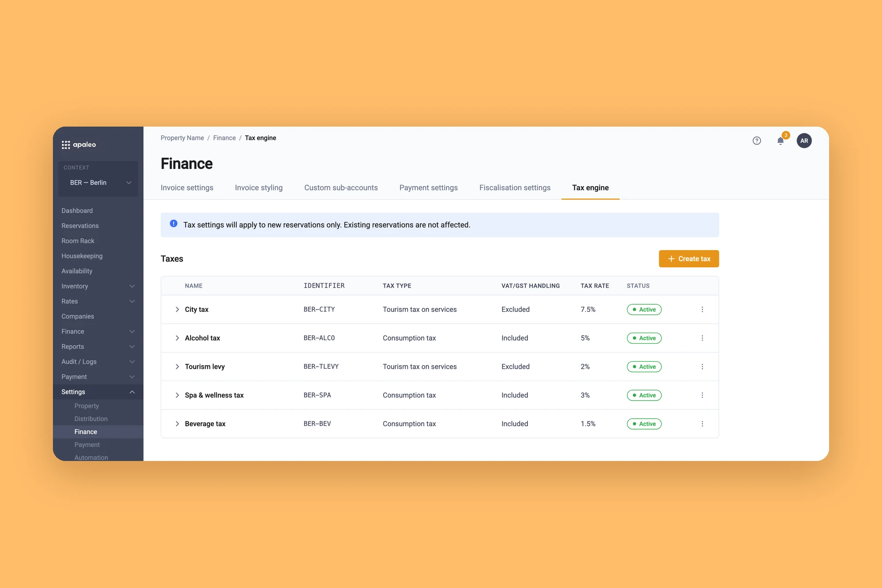This screenshot has width=882, height=588.
Task: Open the AR user avatar menu
Action: tap(804, 141)
